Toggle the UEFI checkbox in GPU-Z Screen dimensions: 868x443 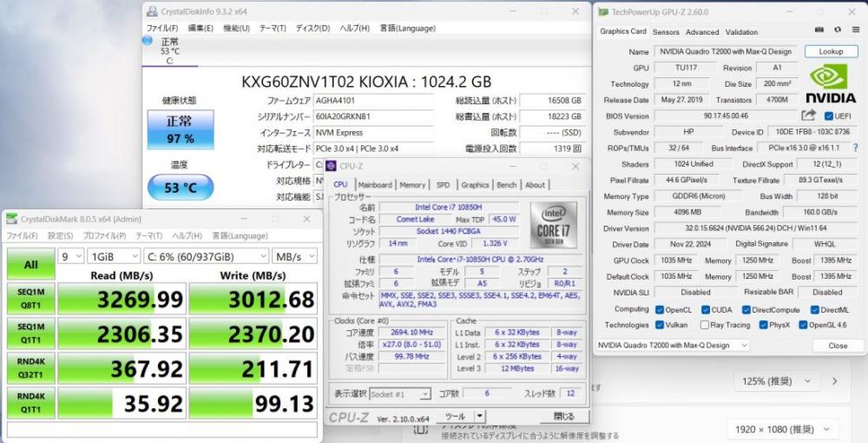(829, 116)
